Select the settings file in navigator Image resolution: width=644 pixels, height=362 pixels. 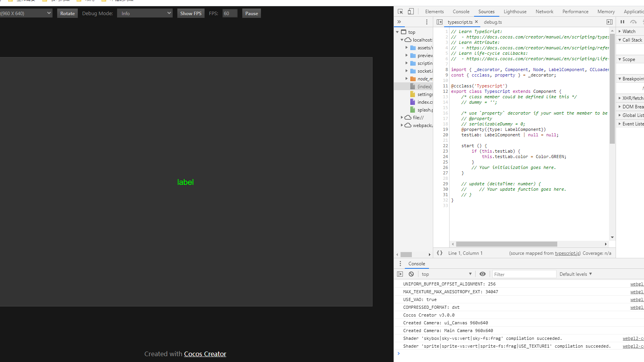pyautogui.click(x=421, y=94)
